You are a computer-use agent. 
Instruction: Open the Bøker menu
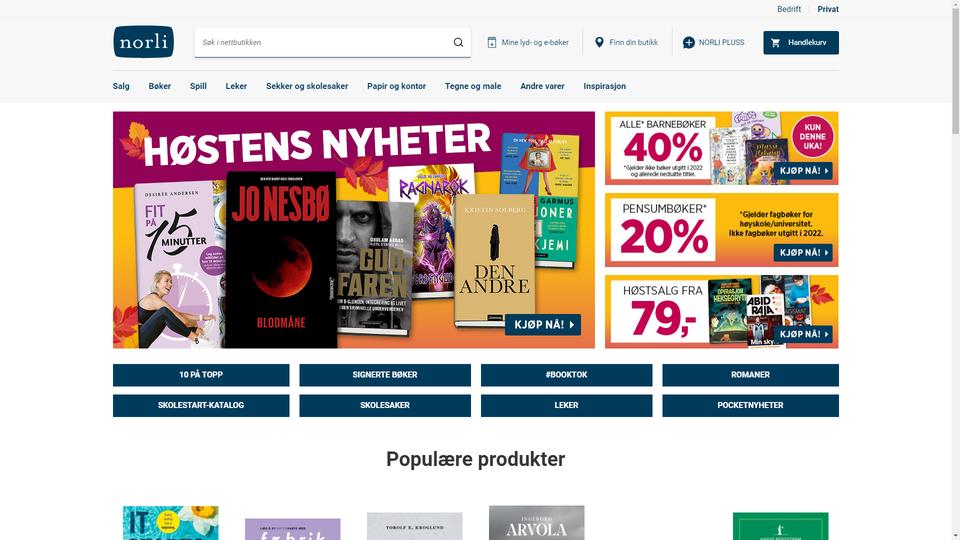pyautogui.click(x=160, y=86)
